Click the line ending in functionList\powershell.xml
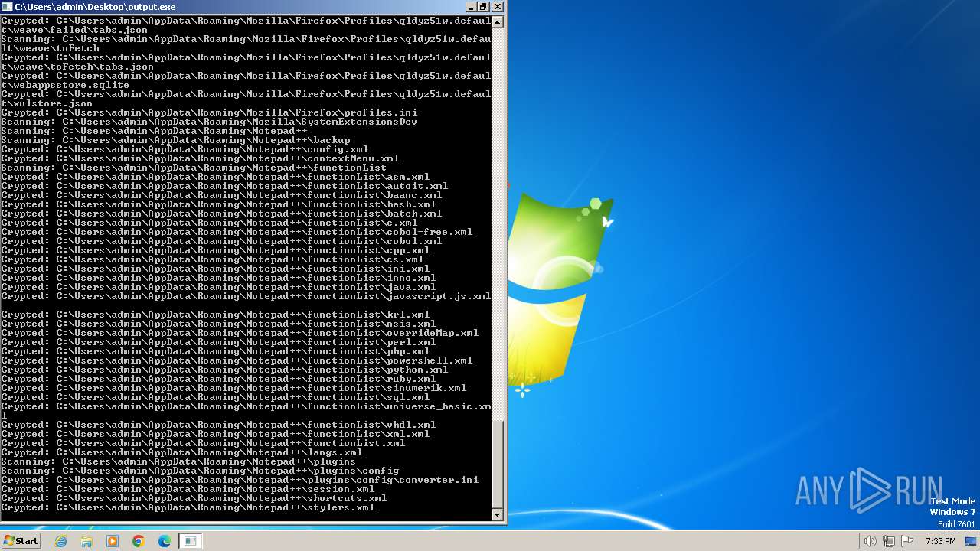Screen dimensions: 980x551 click(x=237, y=360)
